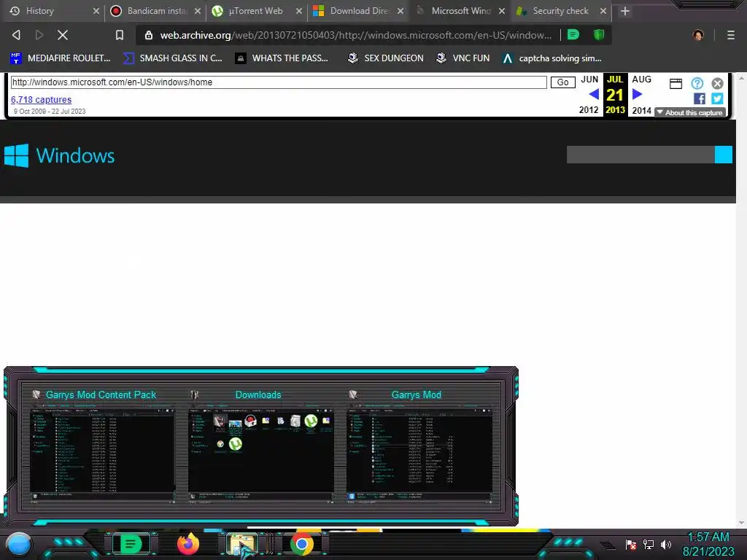
Task: Close the µTorrent Web tab
Action: (298, 11)
